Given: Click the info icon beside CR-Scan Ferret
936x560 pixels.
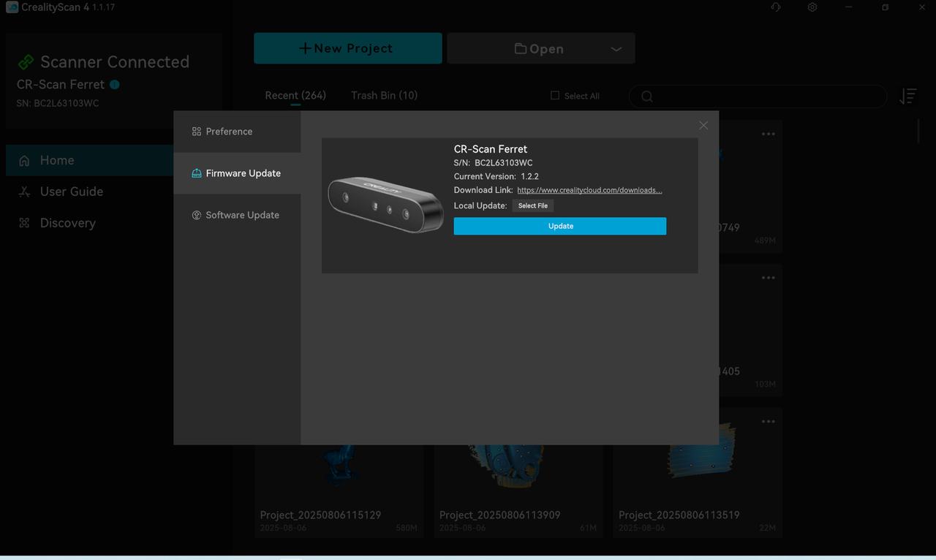Looking at the screenshot, I should tap(115, 85).
